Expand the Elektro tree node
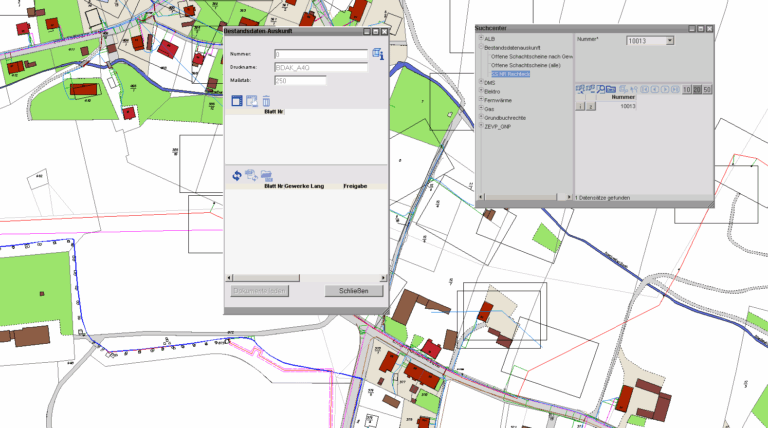 (x=481, y=91)
